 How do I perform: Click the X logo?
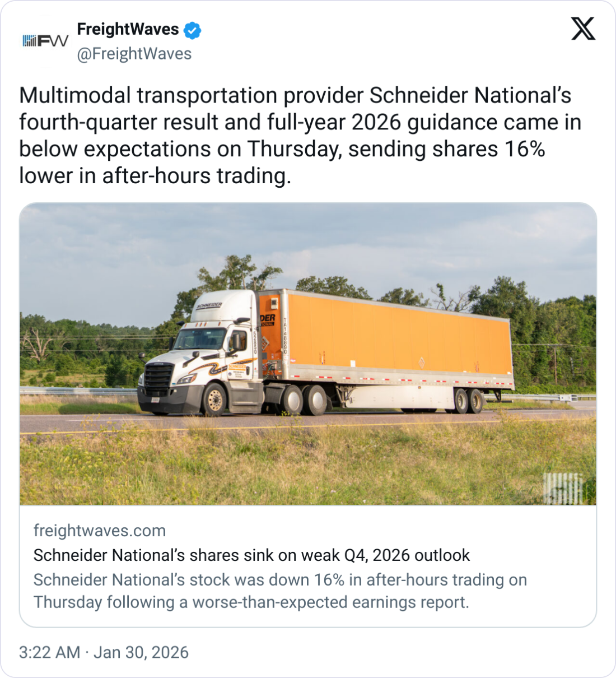583,29
